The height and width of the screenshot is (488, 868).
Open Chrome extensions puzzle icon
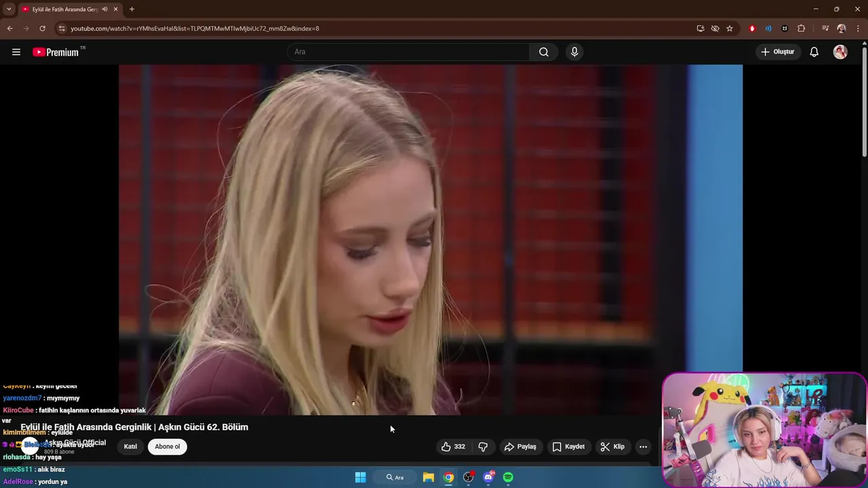pos(802,28)
